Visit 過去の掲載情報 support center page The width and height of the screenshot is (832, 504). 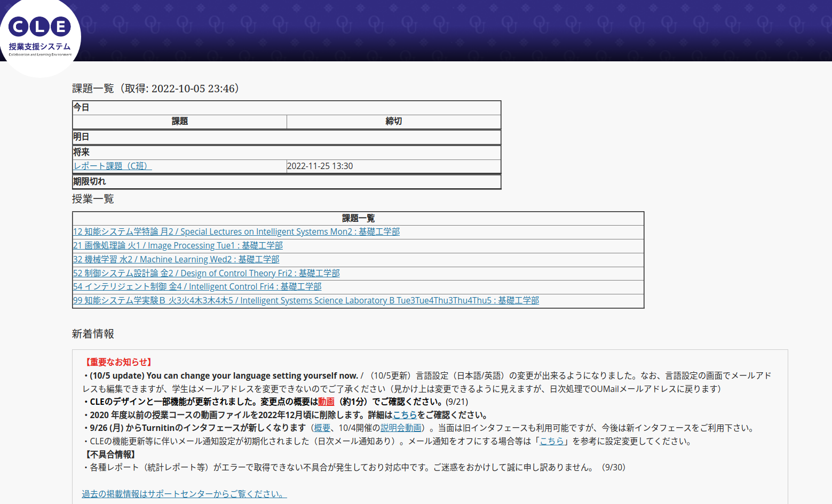(184, 494)
